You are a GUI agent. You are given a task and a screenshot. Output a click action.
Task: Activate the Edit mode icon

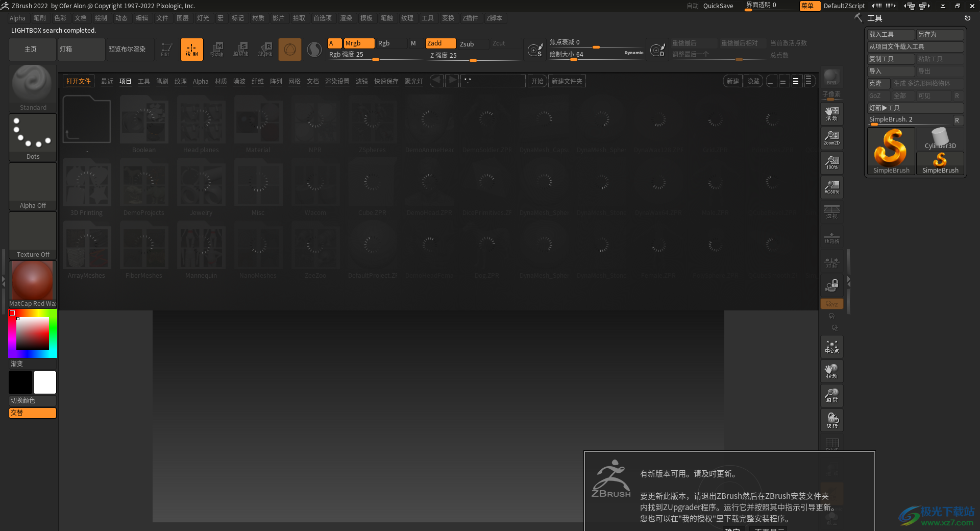pyautogui.click(x=166, y=50)
